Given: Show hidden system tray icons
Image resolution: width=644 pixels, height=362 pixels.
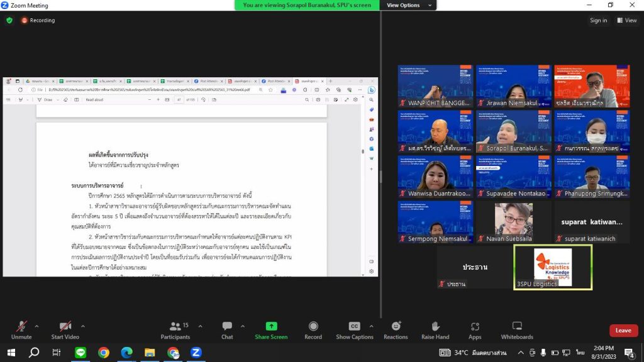Looking at the screenshot, I should click(521, 353).
